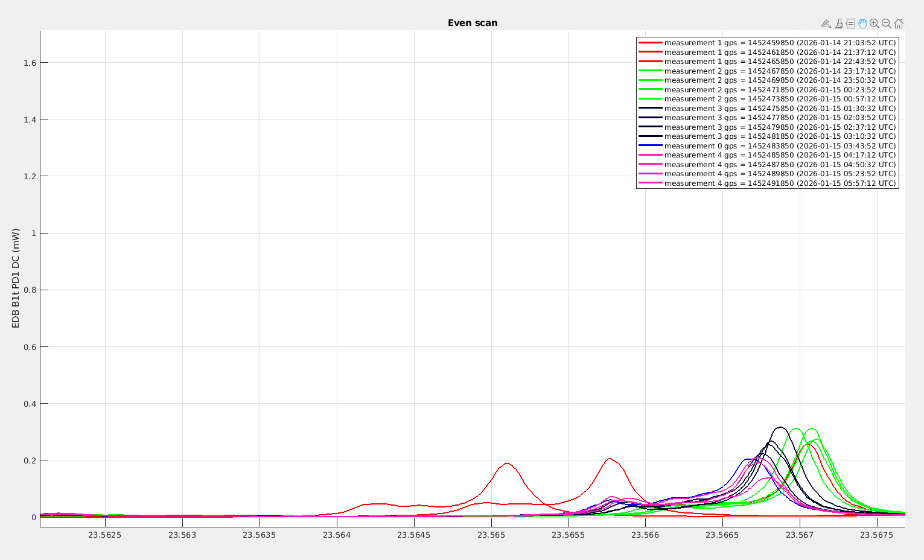Select legend entry for gps 1452475850
Image resolution: width=924 pixels, height=560 pixels.
[780, 109]
